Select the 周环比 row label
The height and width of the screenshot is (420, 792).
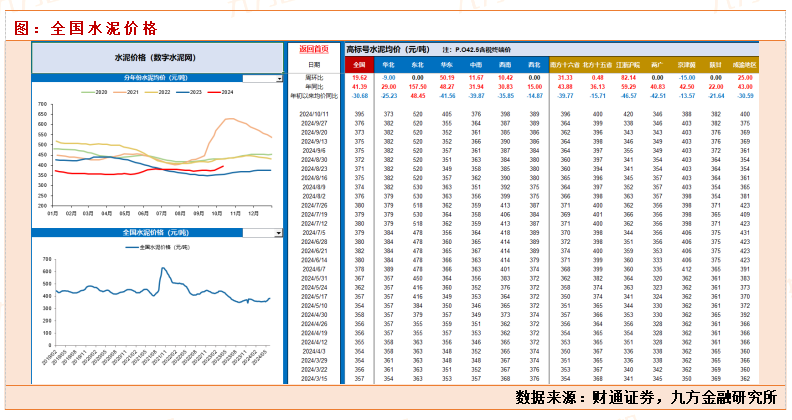coord(314,78)
